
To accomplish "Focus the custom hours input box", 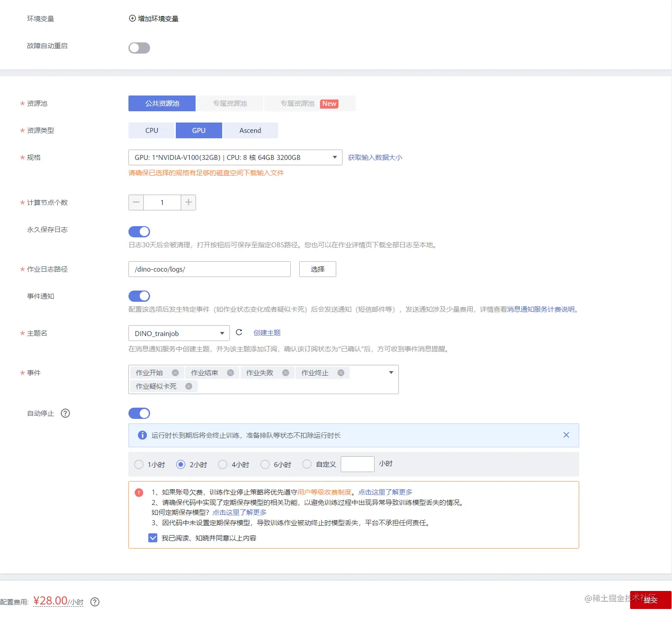I will click(x=357, y=464).
